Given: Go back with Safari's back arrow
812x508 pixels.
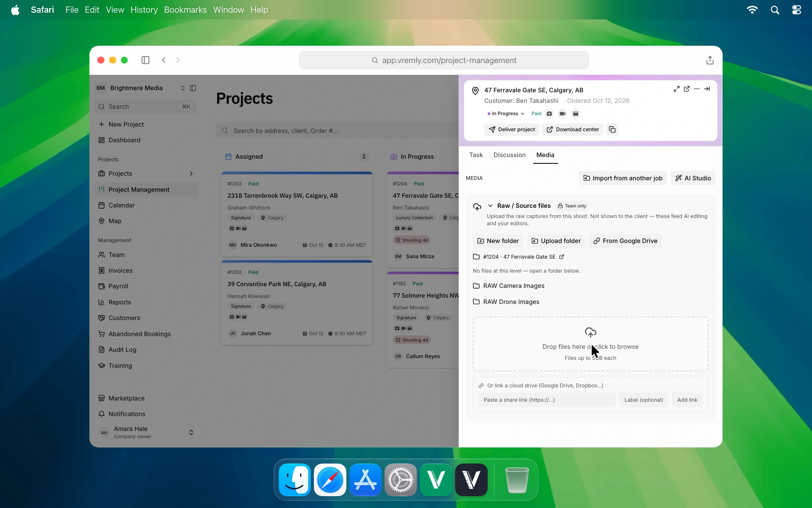Looking at the screenshot, I should (x=164, y=60).
